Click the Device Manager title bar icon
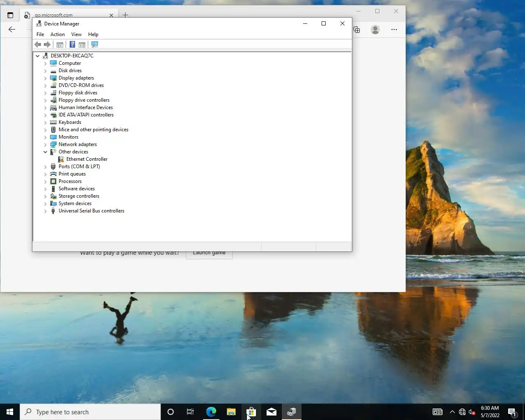 [39, 24]
